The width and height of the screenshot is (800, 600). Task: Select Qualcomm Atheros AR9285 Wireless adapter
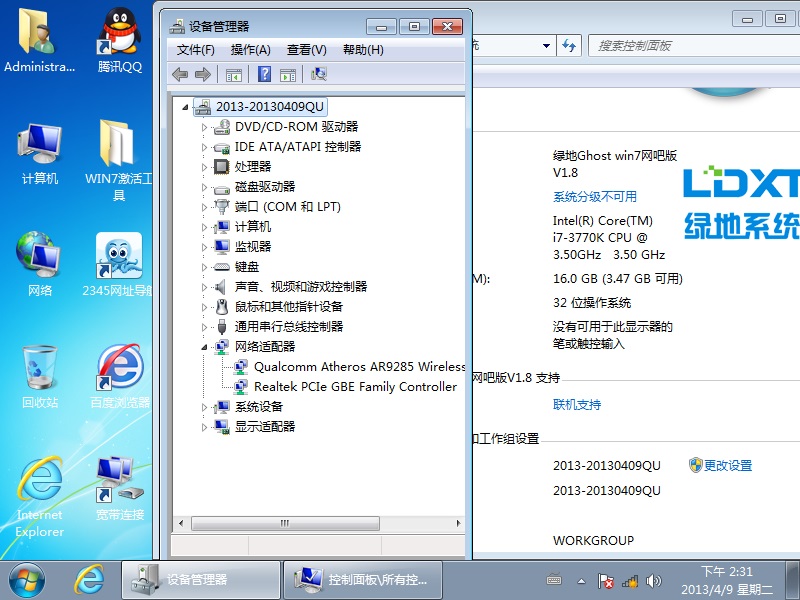pos(349,367)
